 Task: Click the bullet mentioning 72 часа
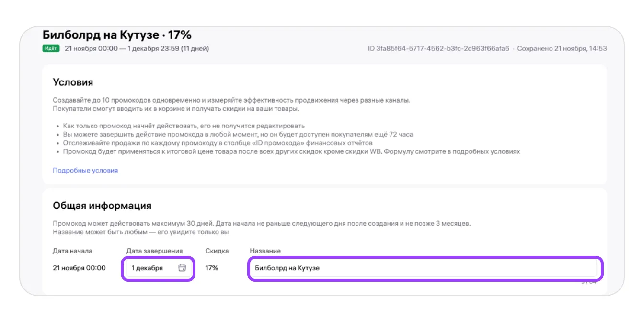[238, 134]
